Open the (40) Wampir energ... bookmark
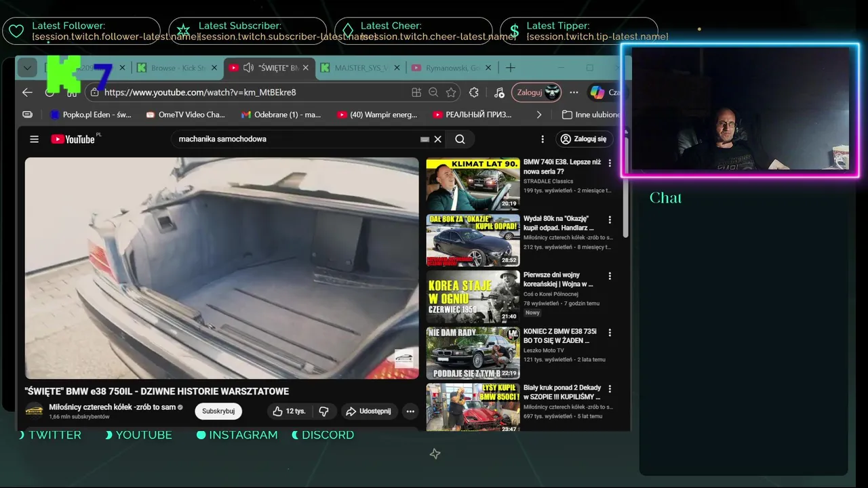This screenshot has width=868, height=488. coord(377,115)
